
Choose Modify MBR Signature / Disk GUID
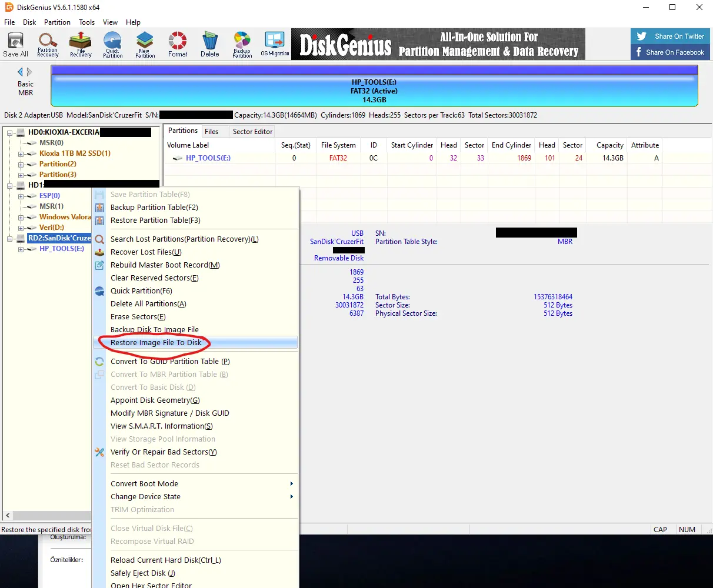pos(195,413)
